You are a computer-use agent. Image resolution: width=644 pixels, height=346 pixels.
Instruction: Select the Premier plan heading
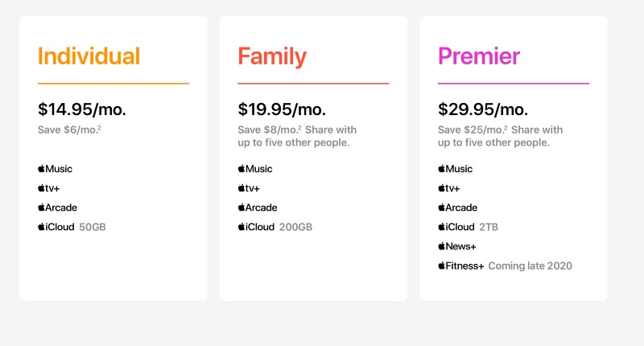pos(479,56)
